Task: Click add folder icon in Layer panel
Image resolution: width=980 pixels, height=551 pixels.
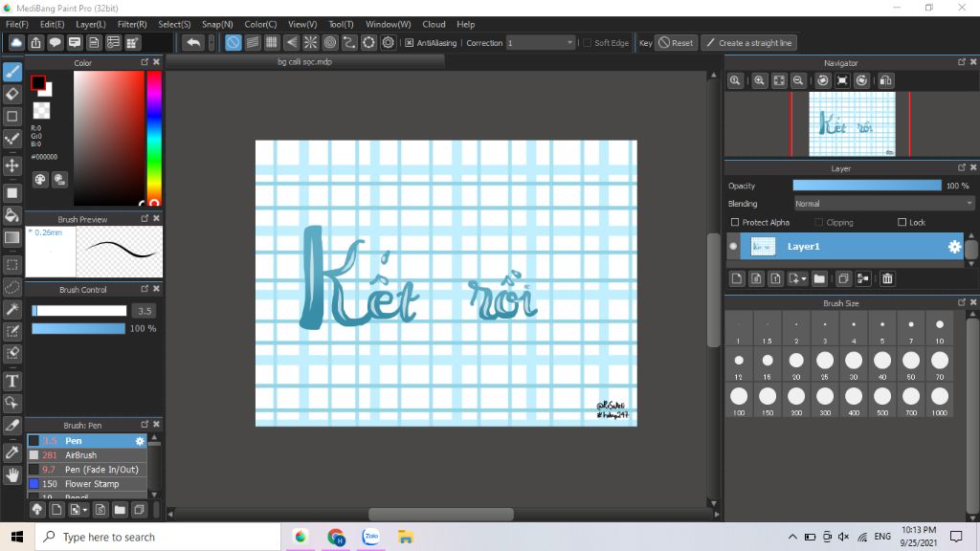Action: point(819,278)
